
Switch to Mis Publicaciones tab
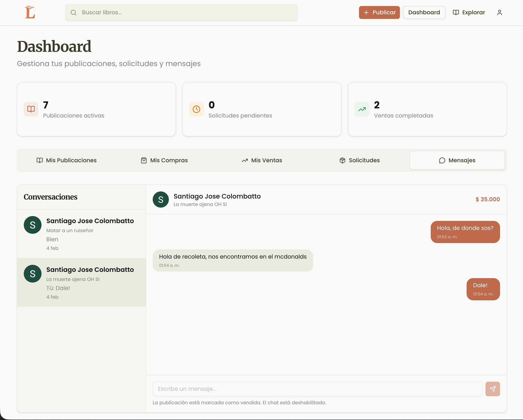pyautogui.click(x=66, y=160)
